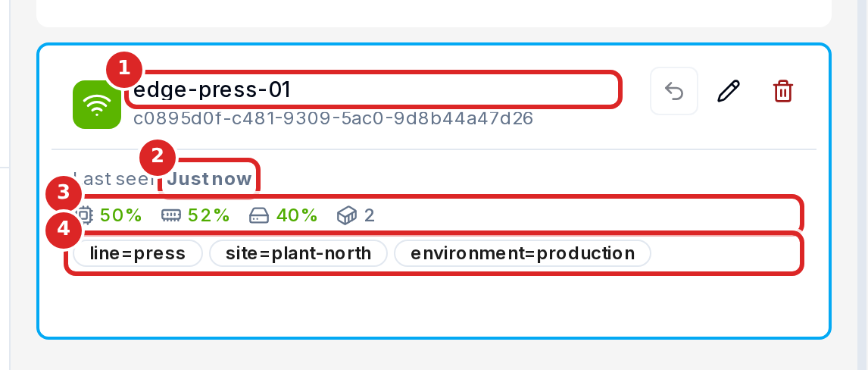Edit the device with the pencil icon

tap(729, 92)
